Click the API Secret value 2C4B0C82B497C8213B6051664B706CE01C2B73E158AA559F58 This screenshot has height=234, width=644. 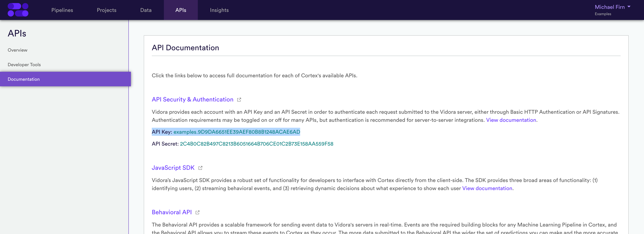click(256, 144)
